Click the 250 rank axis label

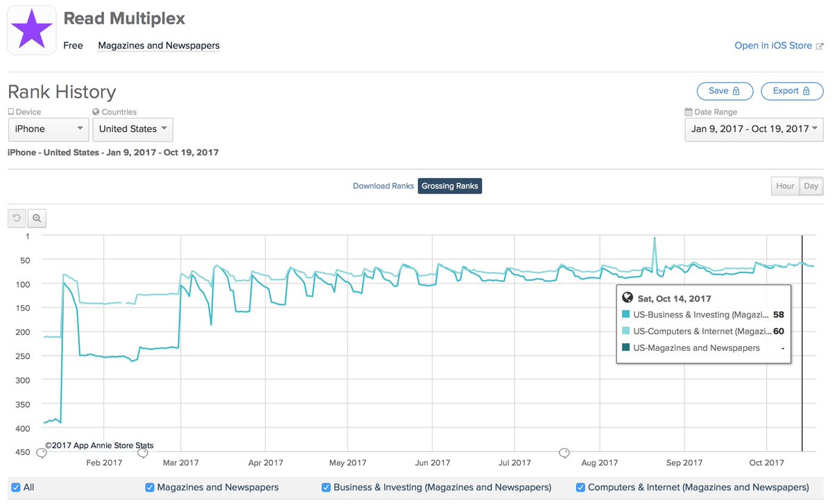click(23, 356)
